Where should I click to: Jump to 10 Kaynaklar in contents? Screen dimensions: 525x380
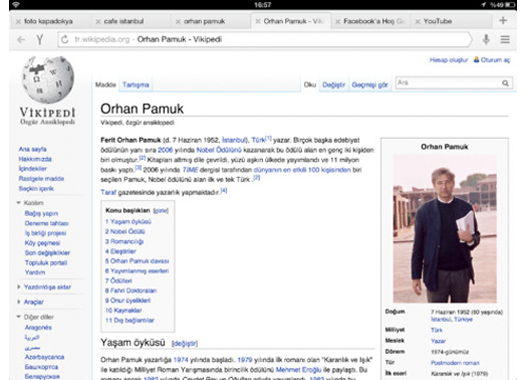(124, 310)
